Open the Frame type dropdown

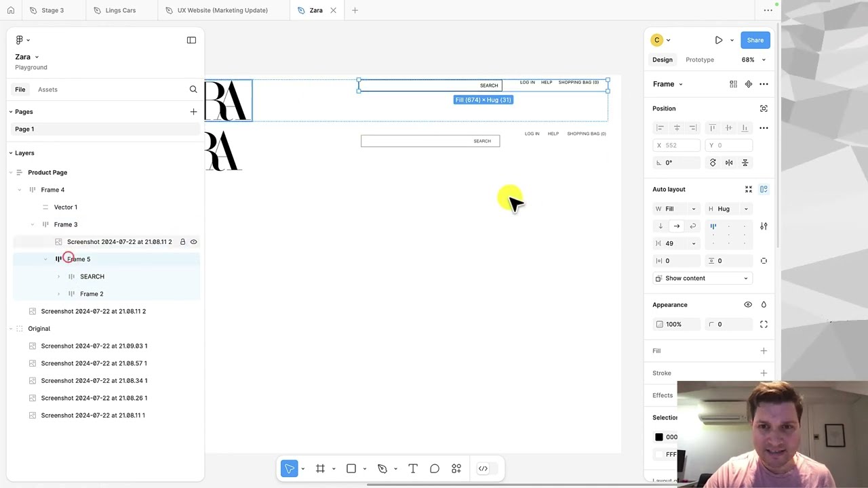click(668, 84)
